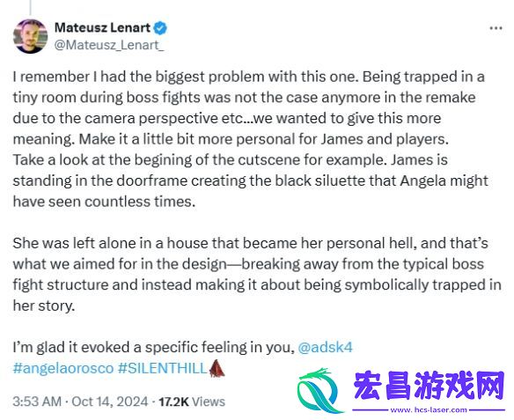The image size is (514, 420).
Task: Open Mateusz Lenart's profile avatar
Action: point(30,36)
